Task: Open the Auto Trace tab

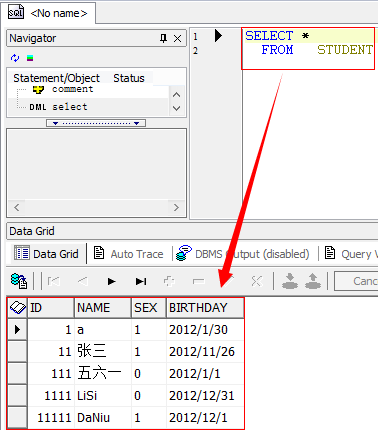Action: (129, 254)
